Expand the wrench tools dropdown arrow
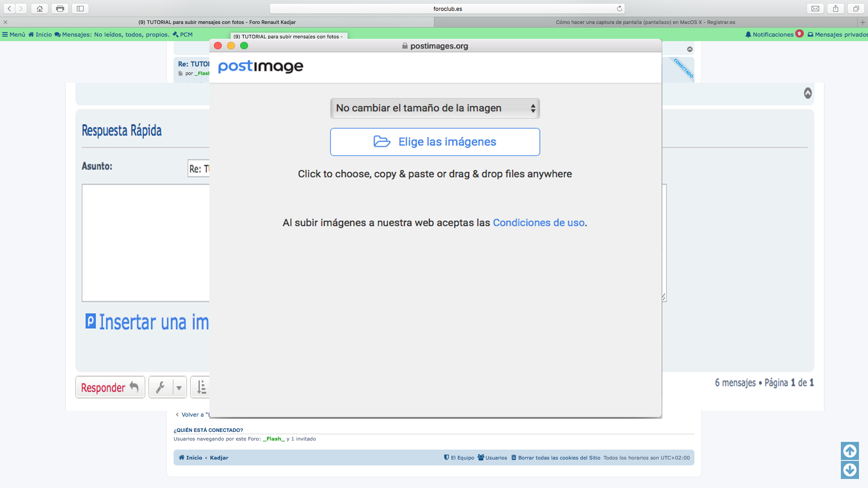 tap(179, 388)
